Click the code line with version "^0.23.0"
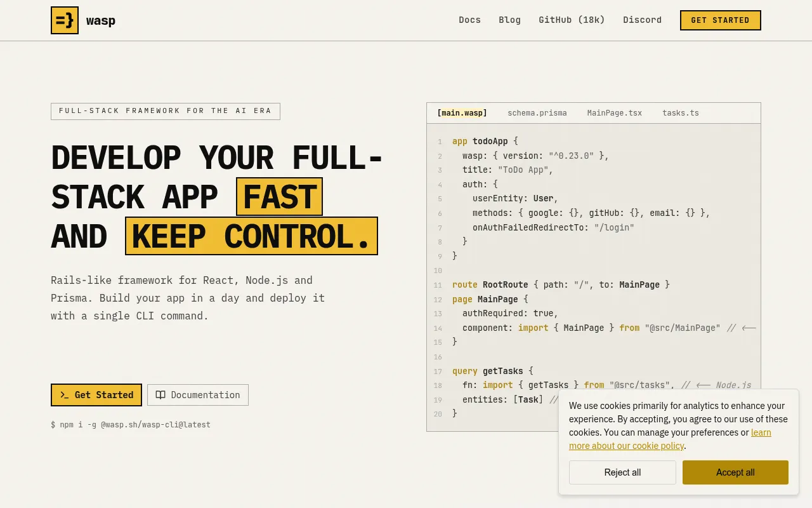 [535, 156]
